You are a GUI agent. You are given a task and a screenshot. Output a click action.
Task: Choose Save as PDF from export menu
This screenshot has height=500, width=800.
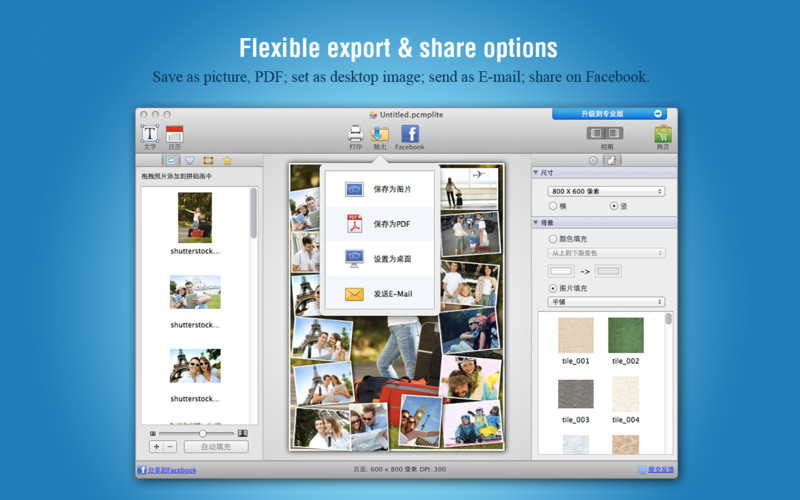(380, 224)
